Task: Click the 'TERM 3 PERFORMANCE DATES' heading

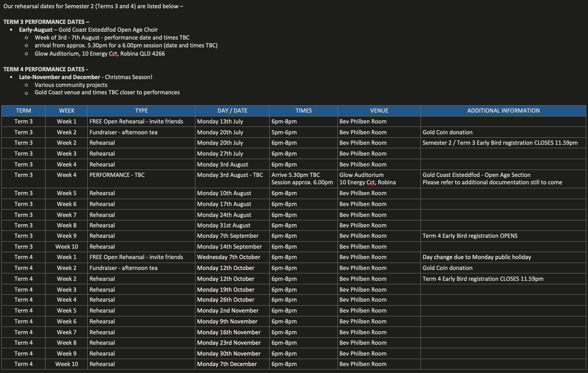Action: [x=46, y=22]
